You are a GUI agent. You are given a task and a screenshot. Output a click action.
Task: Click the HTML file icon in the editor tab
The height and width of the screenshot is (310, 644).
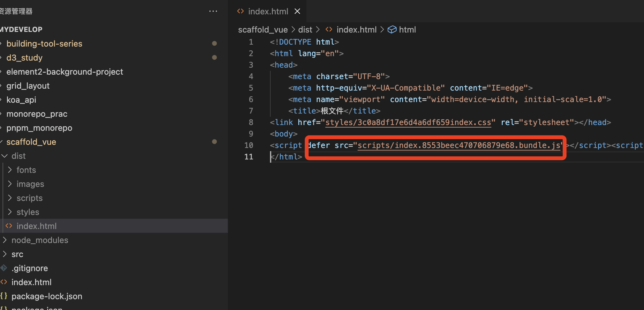pos(240,11)
